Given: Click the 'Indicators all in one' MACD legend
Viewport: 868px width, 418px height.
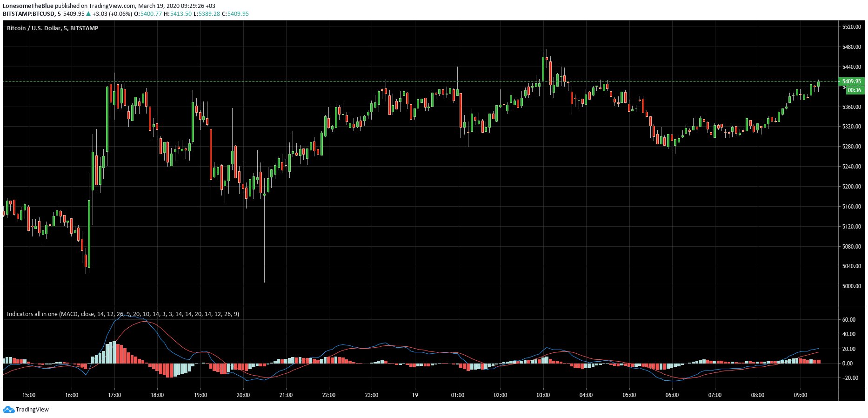Looking at the screenshot, I should 123,314.
